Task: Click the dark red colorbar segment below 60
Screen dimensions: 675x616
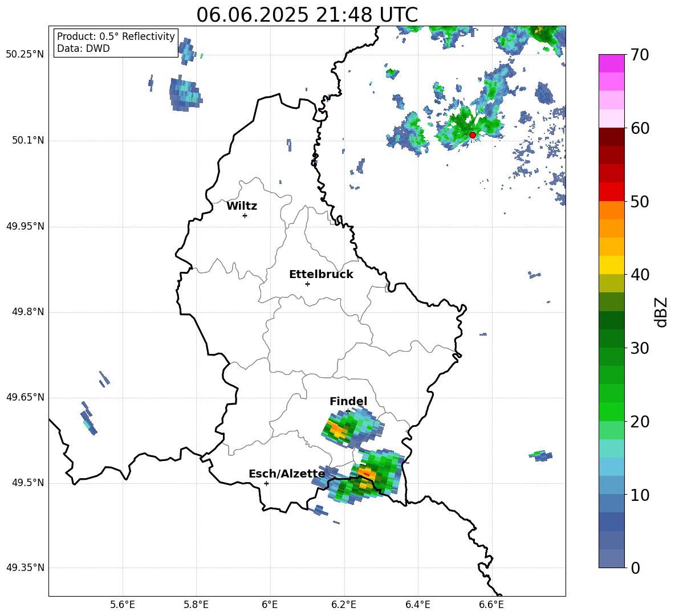Action: [x=611, y=137]
